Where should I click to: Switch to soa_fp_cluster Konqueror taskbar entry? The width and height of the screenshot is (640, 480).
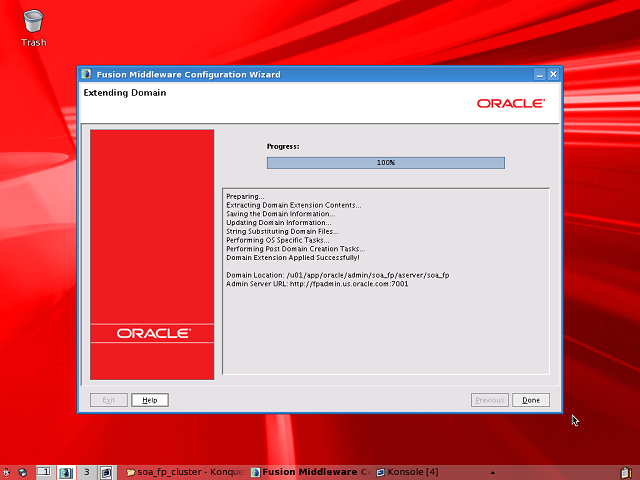click(186, 472)
